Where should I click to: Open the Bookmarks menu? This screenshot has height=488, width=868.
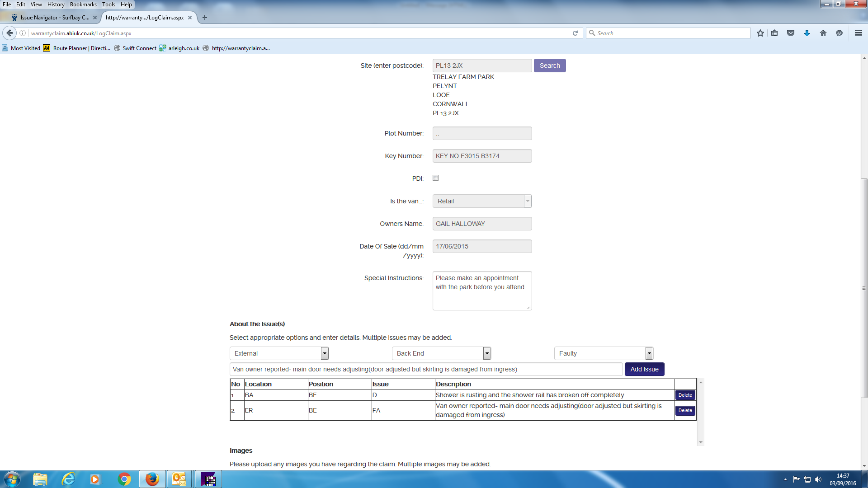coord(83,5)
